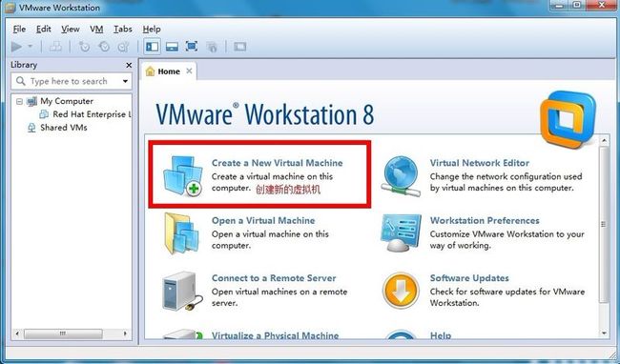Click the library scroll right arrow
The width and height of the screenshot is (620, 364).
tap(125, 334)
